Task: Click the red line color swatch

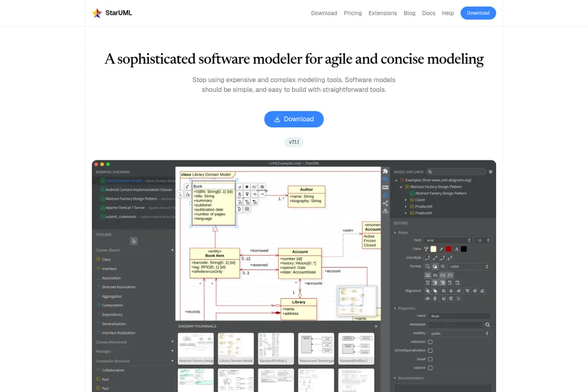Action: pos(448,249)
